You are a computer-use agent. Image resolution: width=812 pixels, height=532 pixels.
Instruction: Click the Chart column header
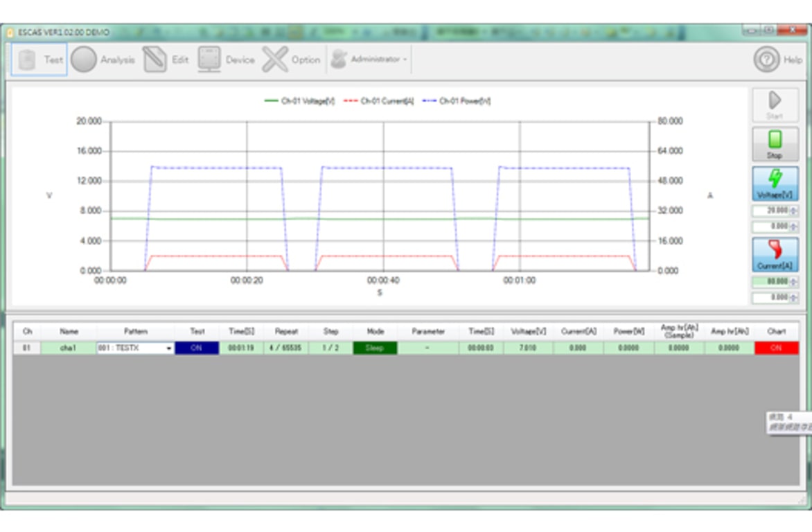776,332
